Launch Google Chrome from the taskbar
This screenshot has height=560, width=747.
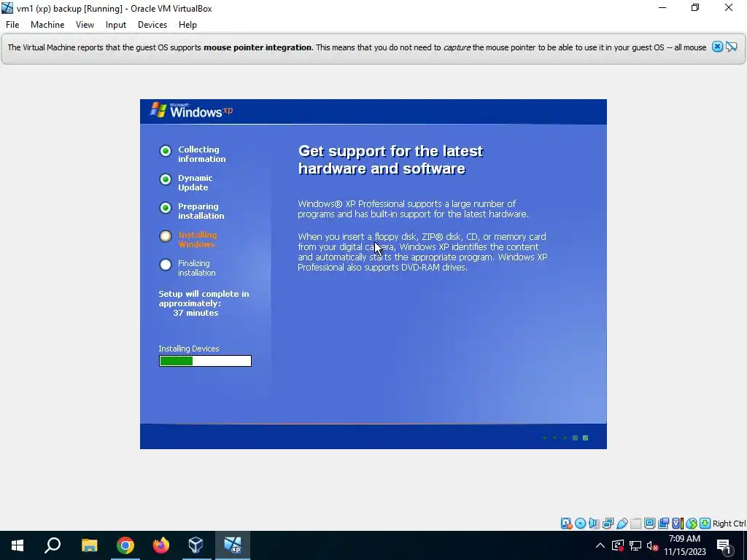[125, 545]
